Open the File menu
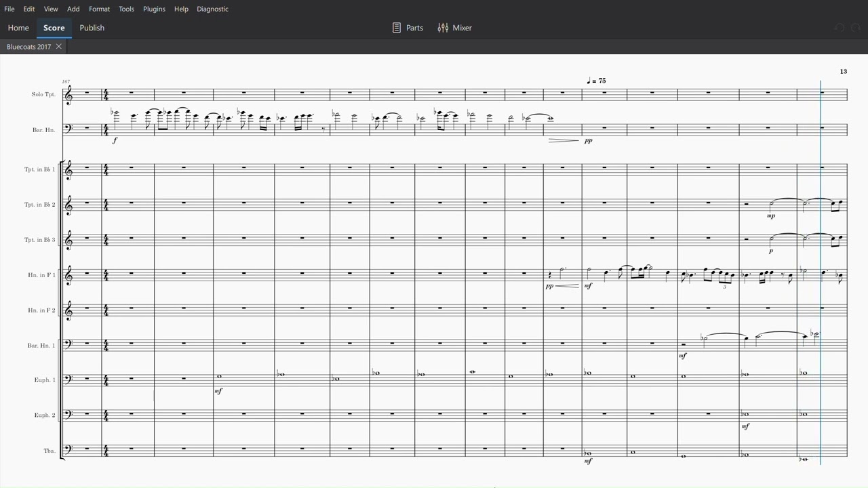This screenshot has width=868, height=488. 9,9
